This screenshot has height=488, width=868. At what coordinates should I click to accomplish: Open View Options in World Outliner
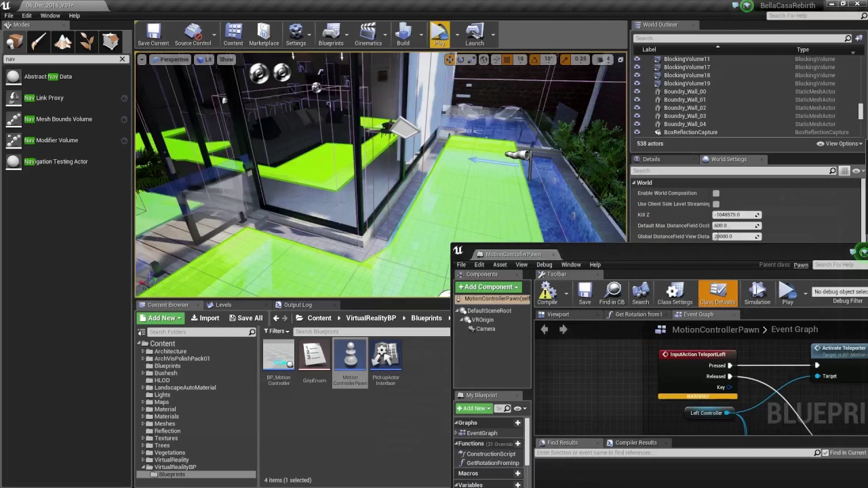[x=840, y=144]
